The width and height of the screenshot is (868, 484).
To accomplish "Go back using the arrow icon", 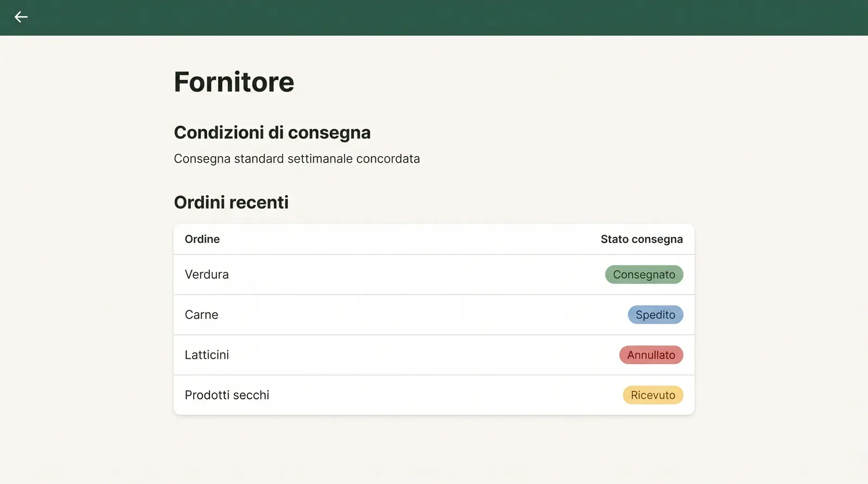I will click(21, 17).
